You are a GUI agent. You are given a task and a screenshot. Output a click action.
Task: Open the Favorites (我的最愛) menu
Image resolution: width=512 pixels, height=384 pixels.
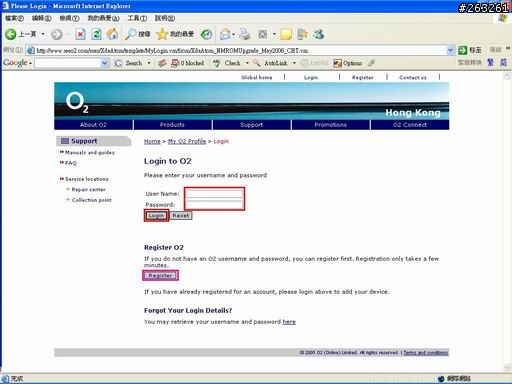click(x=103, y=18)
